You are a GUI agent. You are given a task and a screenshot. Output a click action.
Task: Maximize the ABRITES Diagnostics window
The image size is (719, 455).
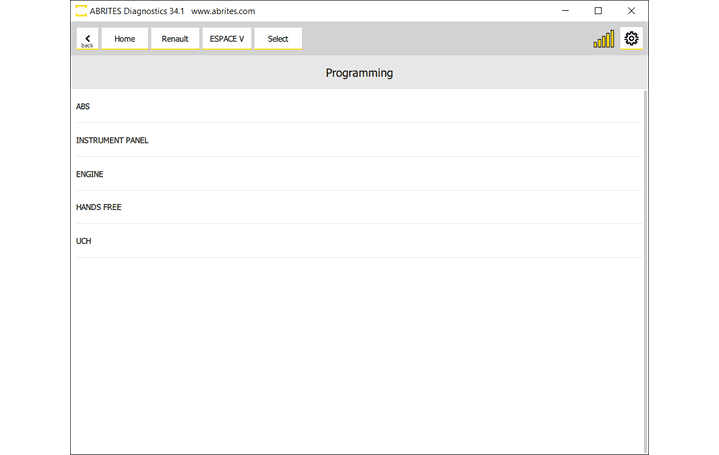tap(598, 11)
